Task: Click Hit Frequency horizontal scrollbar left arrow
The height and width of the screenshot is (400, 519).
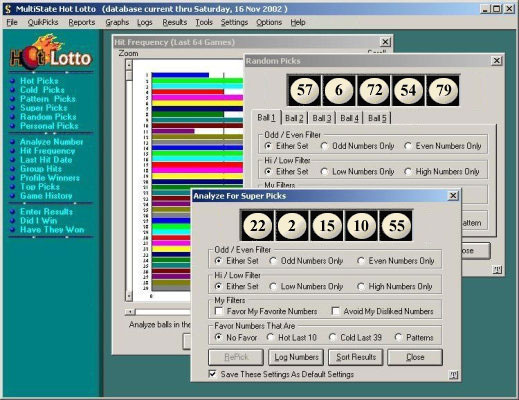Action: pos(130,312)
